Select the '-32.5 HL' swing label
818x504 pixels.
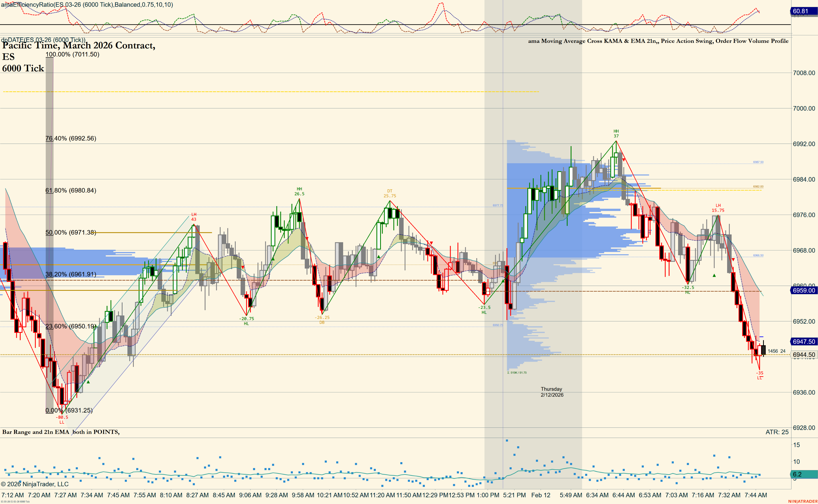click(688, 290)
